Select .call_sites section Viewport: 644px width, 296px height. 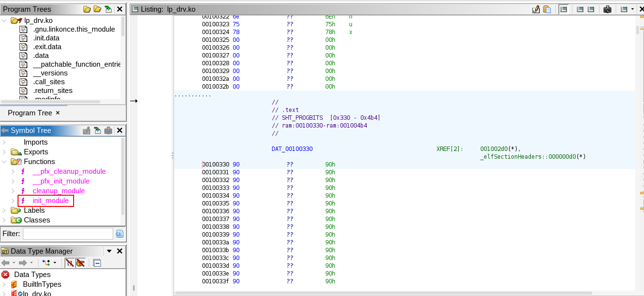(49, 82)
